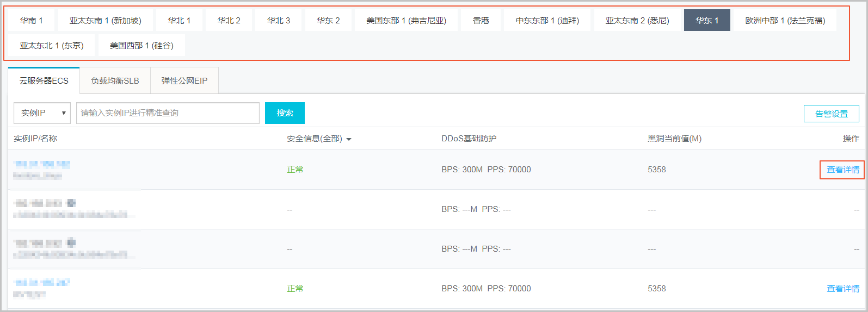The image size is (868, 312).
Task: Open 欧洲中部 1 (法兰克福) region
Action: point(785,21)
